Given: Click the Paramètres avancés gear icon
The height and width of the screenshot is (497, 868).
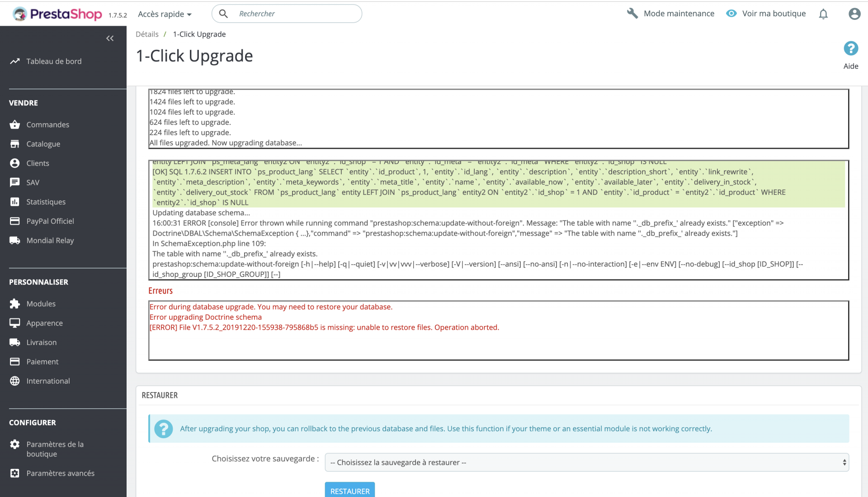Looking at the screenshot, I should pyautogui.click(x=15, y=473).
